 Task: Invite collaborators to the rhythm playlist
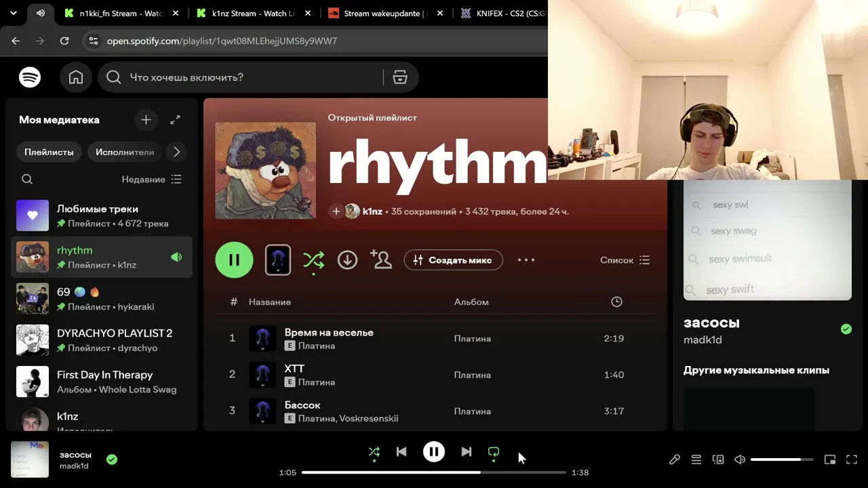click(381, 260)
